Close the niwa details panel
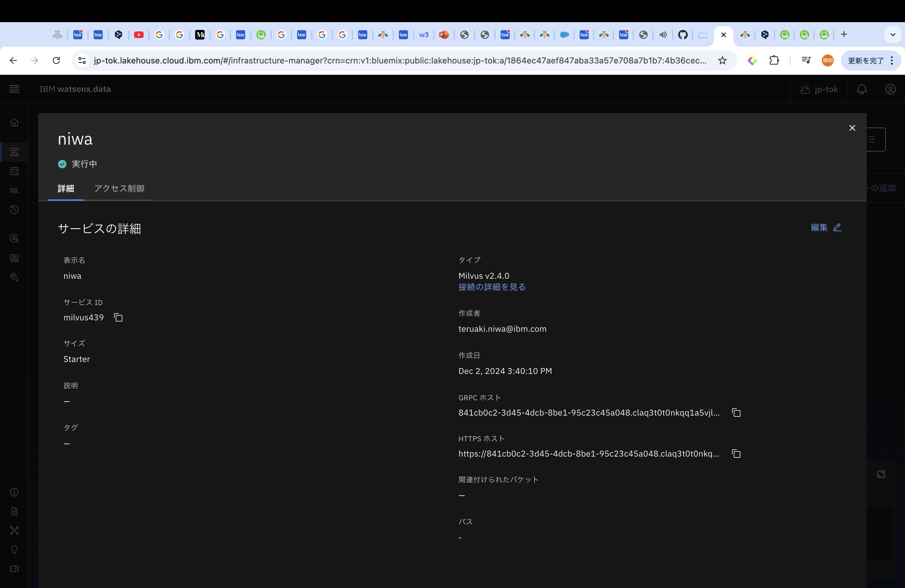The width and height of the screenshot is (905, 588). pos(852,128)
